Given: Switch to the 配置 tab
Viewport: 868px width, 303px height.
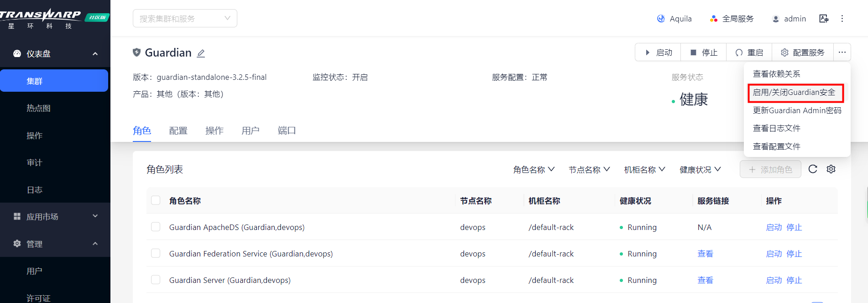Looking at the screenshot, I should point(178,131).
